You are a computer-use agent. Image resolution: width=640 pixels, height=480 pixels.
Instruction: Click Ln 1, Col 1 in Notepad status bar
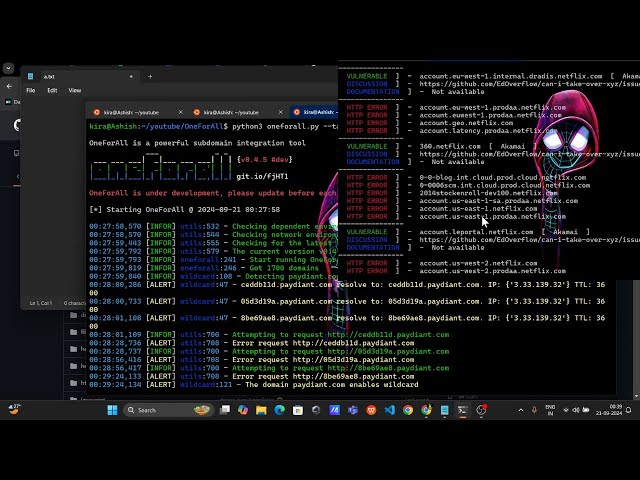tap(41, 303)
